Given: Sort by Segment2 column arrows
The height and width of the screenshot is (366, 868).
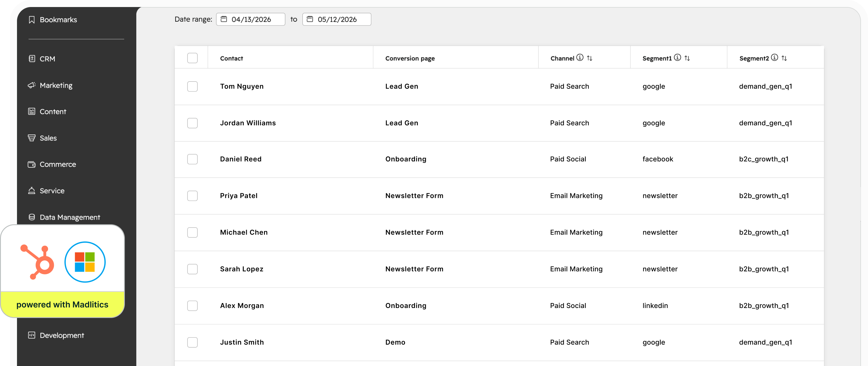Looking at the screenshot, I should [784, 58].
